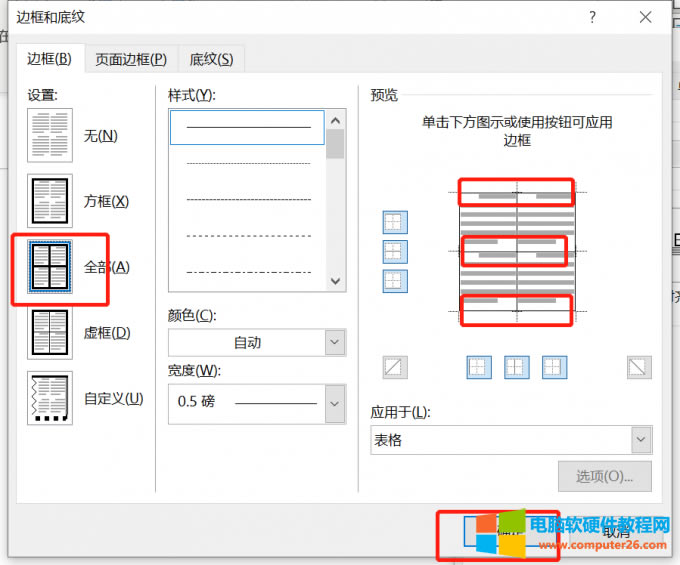Open the 颜色(C) color dropdown
This screenshot has height=565, width=680.
point(256,342)
